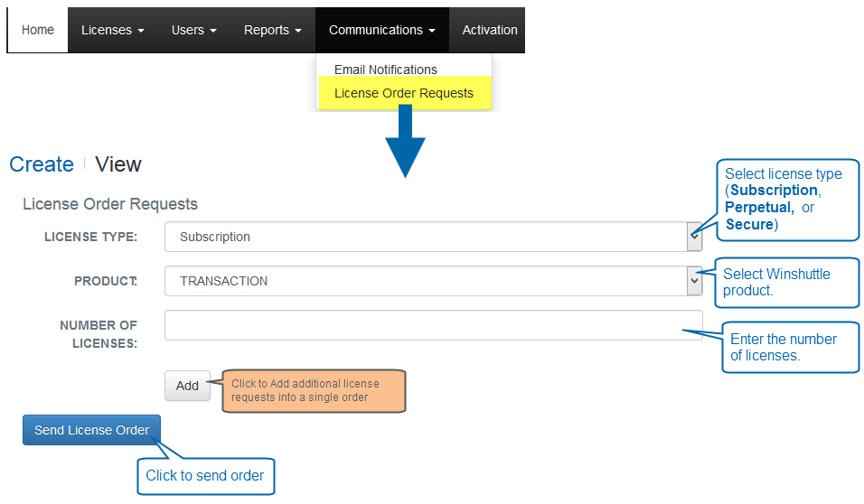Click the large blue down arrow graphic
Image resolution: width=864 pixels, height=504 pixels.
(x=405, y=140)
